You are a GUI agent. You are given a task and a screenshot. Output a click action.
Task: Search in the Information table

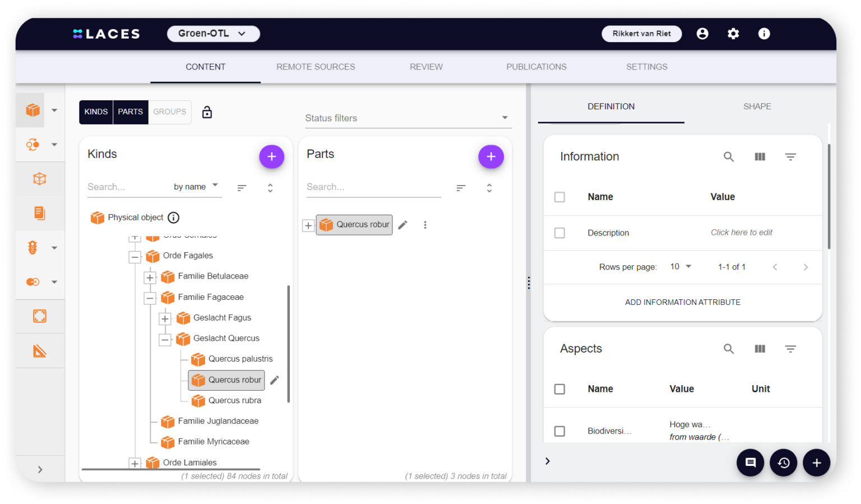[729, 157]
